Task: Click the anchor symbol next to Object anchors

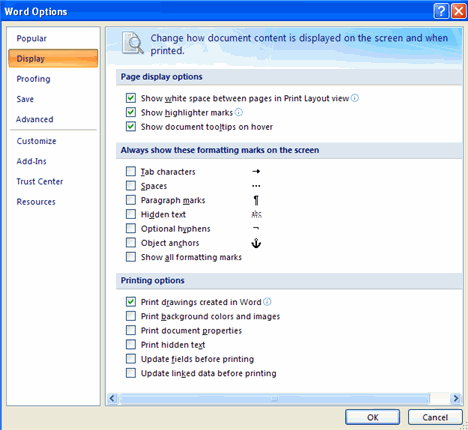Action: [256, 243]
